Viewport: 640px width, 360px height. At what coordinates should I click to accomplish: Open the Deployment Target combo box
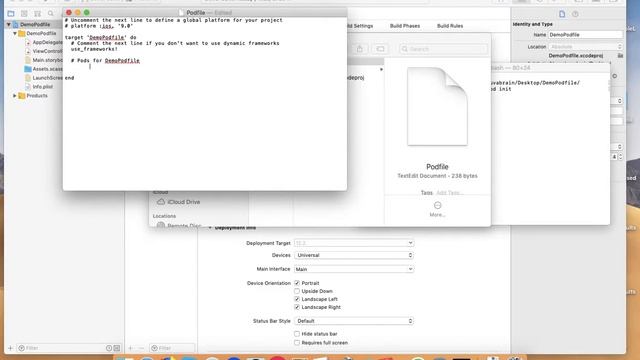(354, 243)
